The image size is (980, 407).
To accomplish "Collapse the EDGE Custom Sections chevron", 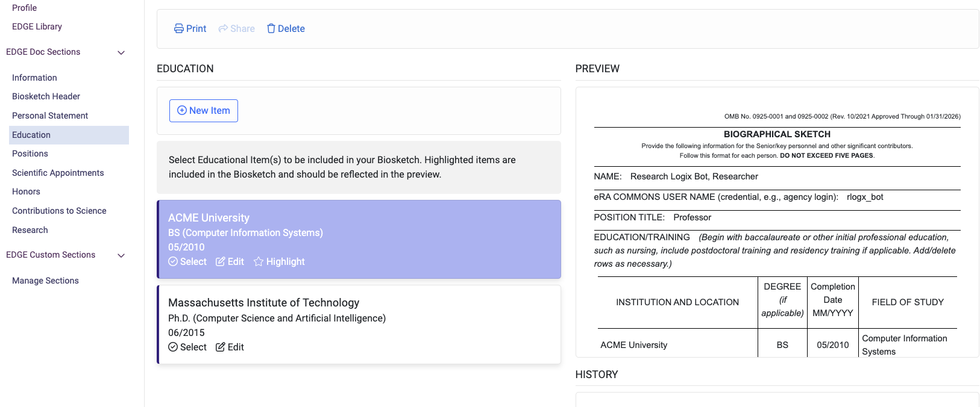I will click(x=121, y=255).
